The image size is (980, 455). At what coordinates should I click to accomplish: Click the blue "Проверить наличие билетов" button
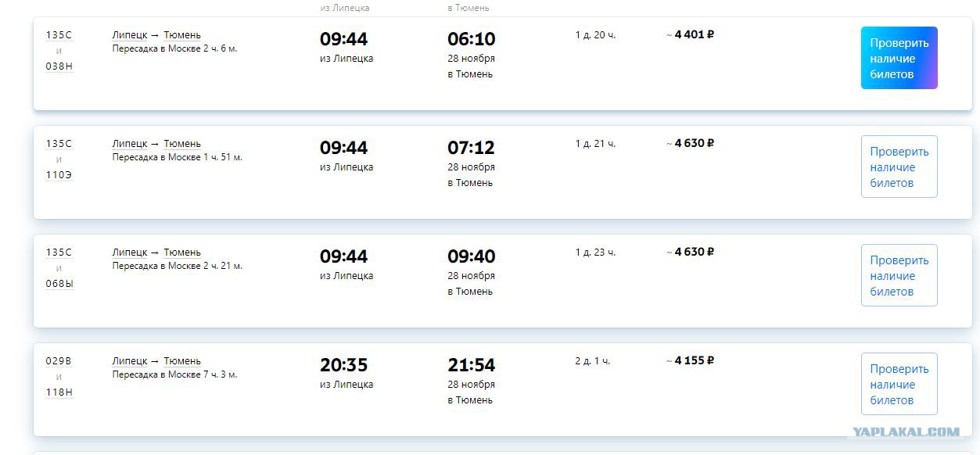pos(899,58)
